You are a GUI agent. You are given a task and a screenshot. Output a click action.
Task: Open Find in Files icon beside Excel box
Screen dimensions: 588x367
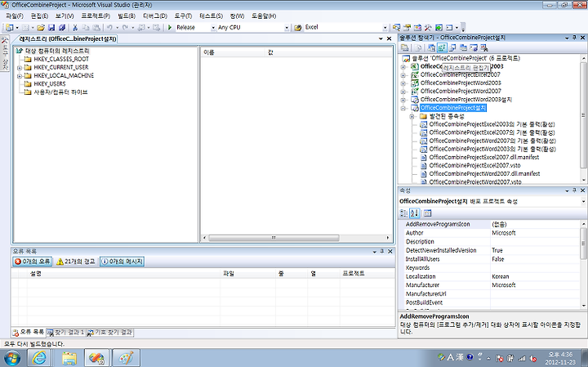point(298,28)
